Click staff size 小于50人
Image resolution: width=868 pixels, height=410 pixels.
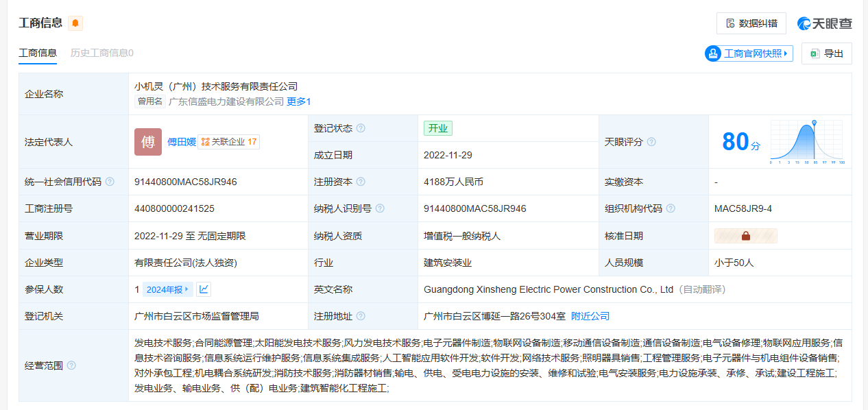pyautogui.click(x=734, y=263)
